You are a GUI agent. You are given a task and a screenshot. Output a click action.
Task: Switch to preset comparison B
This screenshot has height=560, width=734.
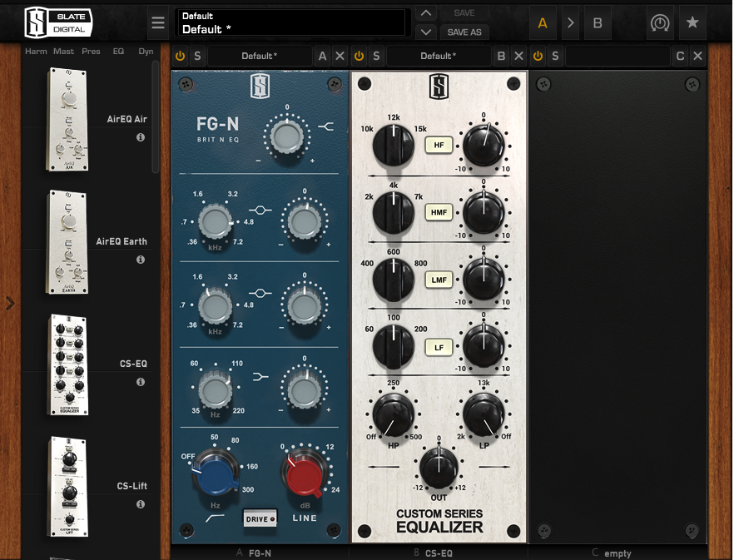pos(598,22)
